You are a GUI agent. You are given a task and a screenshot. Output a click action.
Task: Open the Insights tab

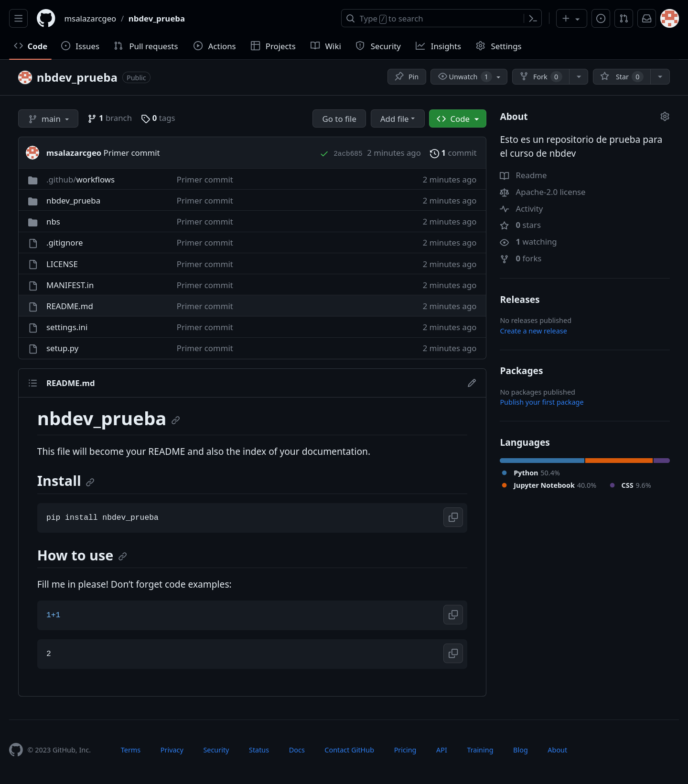(x=438, y=46)
